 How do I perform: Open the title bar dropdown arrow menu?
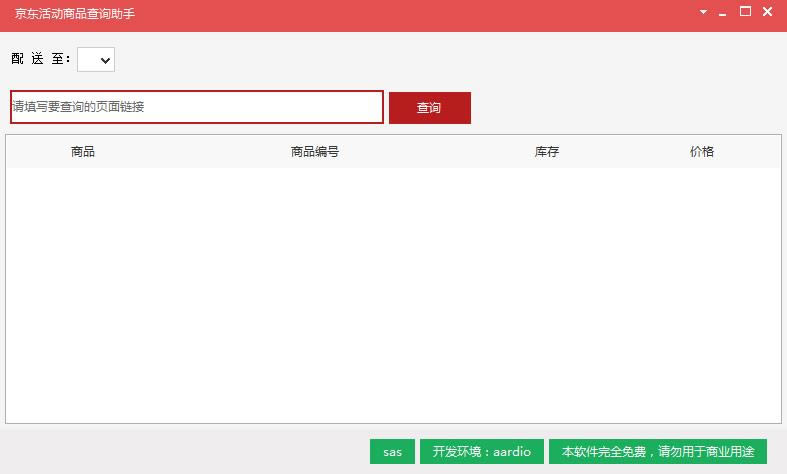coord(703,12)
